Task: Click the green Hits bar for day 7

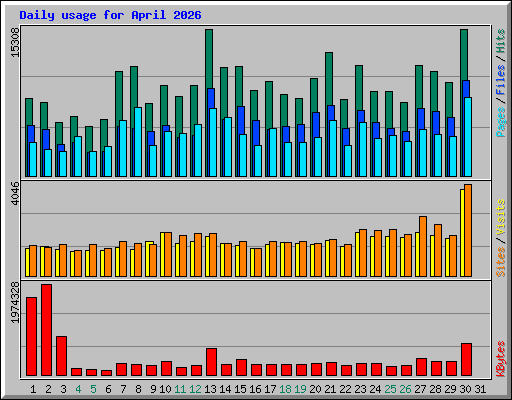Action: pyautogui.click(x=119, y=97)
